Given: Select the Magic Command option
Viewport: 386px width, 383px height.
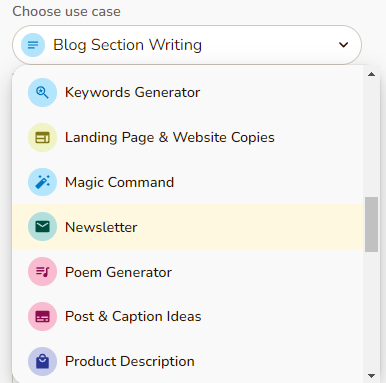Looking at the screenshot, I should (x=187, y=182).
